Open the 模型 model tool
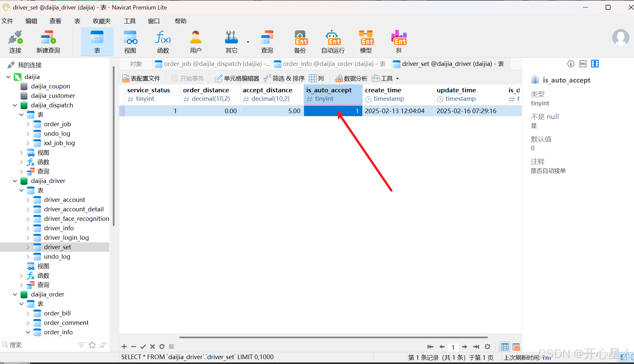634x364 pixels. pos(366,41)
